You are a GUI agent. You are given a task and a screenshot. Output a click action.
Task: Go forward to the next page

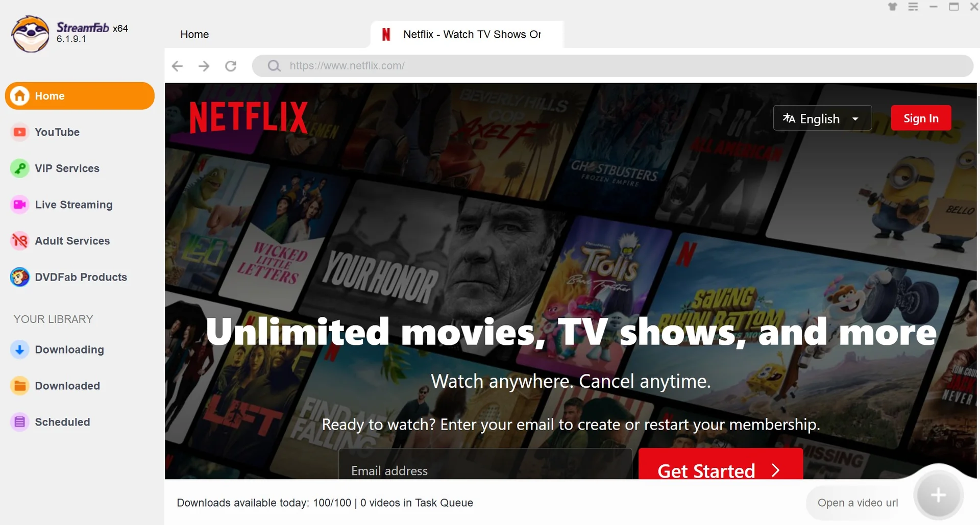(204, 66)
